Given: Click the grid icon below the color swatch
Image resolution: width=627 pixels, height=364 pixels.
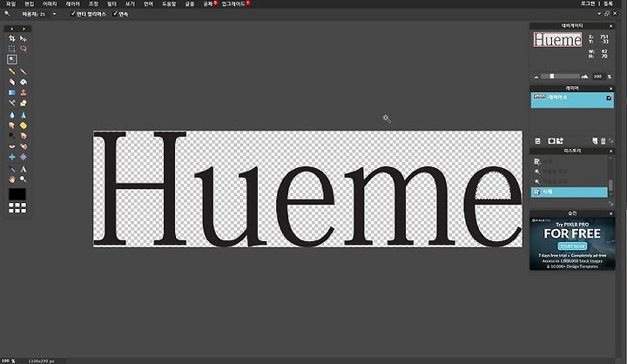Looking at the screenshot, I should (x=17, y=207).
